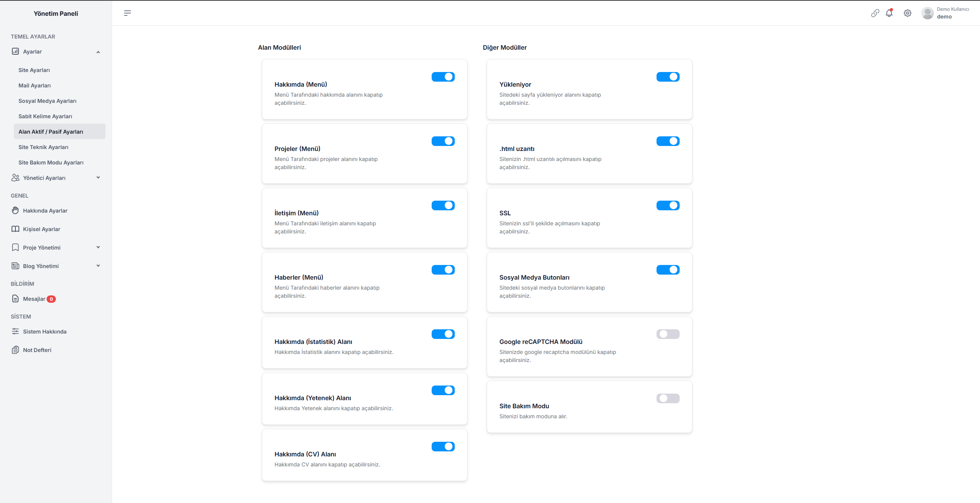Open Site Ayarları menu item
The width and height of the screenshot is (980, 503).
34,70
